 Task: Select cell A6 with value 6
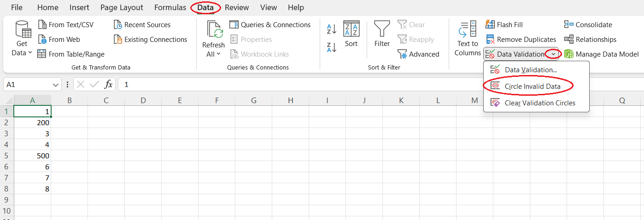32,167
